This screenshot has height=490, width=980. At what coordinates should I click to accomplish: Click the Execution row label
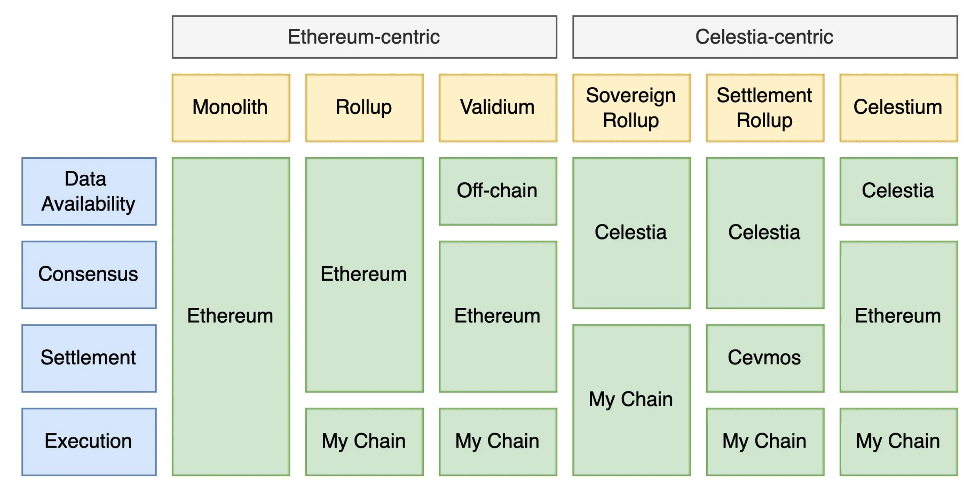point(89,442)
